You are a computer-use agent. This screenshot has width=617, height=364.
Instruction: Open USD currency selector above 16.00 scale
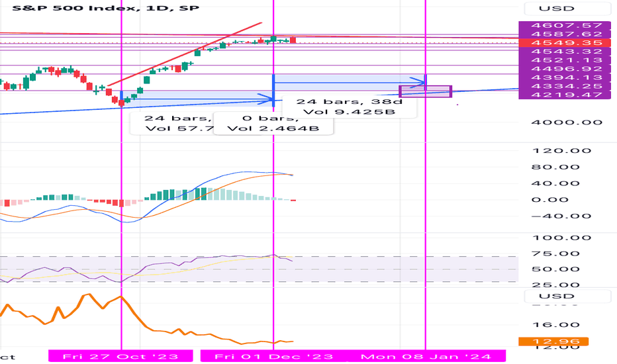tap(567, 296)
